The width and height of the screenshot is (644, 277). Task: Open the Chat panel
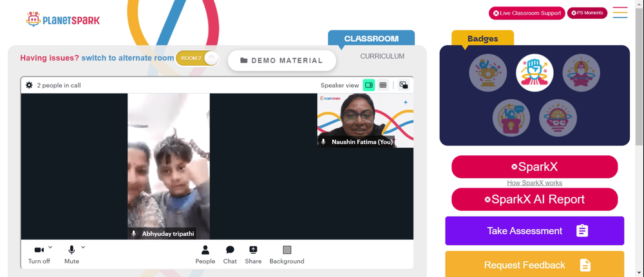pyautogui.click(x=230, y=255)
